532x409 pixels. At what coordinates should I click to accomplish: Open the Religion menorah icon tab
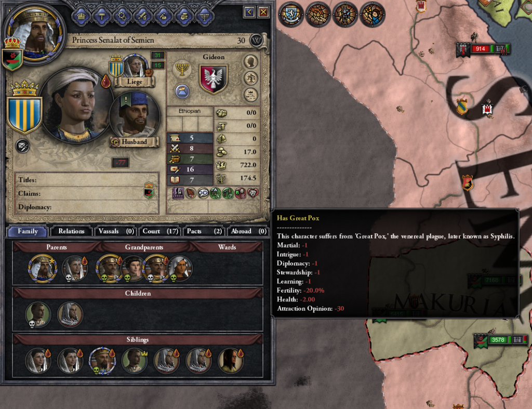pyautogui.click(x=205, y=16)
